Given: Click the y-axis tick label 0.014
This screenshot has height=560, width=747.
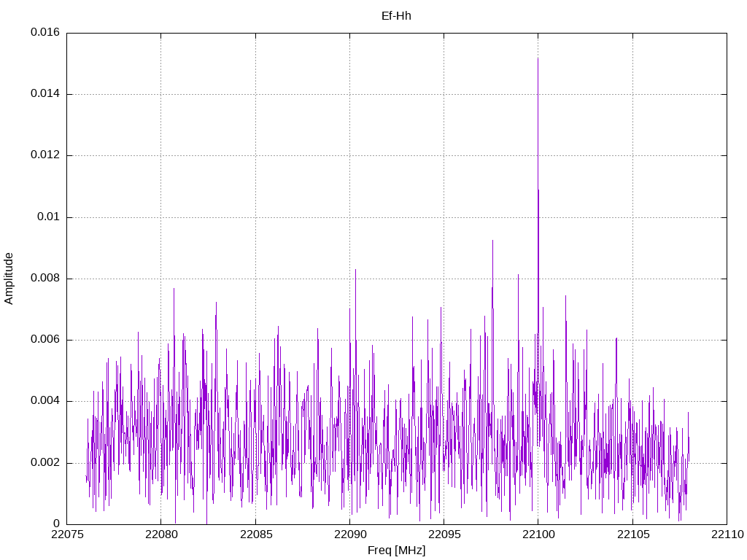Looking at the screenshot, I should point(44,94).
